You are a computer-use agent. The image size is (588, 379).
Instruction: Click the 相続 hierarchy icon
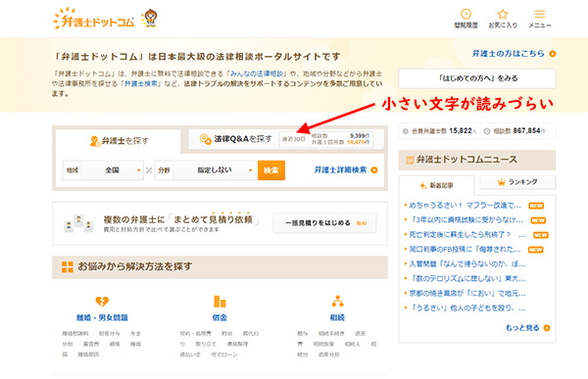pos(337,301)
